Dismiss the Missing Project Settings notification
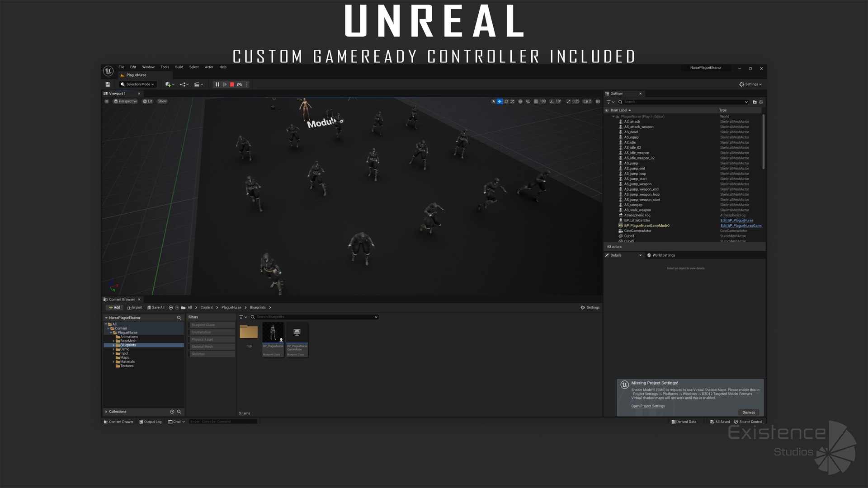 749,413
